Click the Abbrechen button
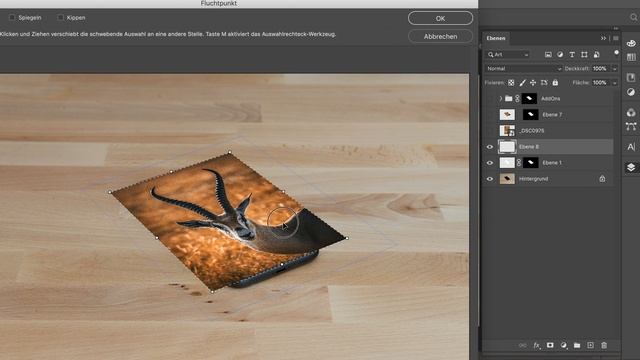Viewport: 640px width, 360px height. pyautogui.click(x=440, y=36)
